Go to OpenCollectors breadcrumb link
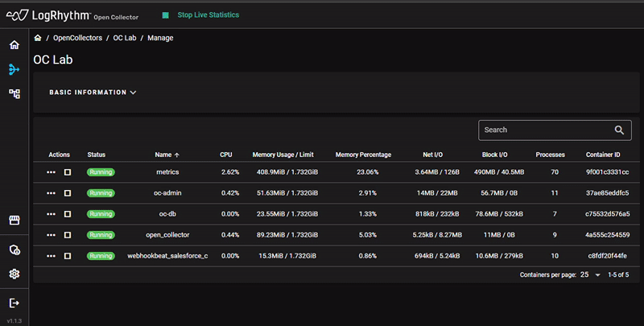644x326 pixels. (x=79, y=38)
